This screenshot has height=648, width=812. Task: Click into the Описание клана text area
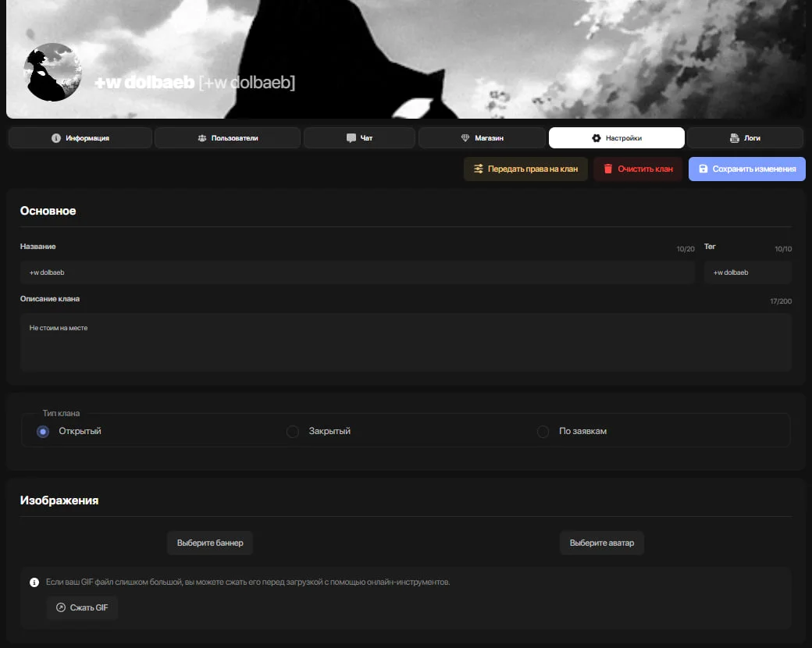406,342
